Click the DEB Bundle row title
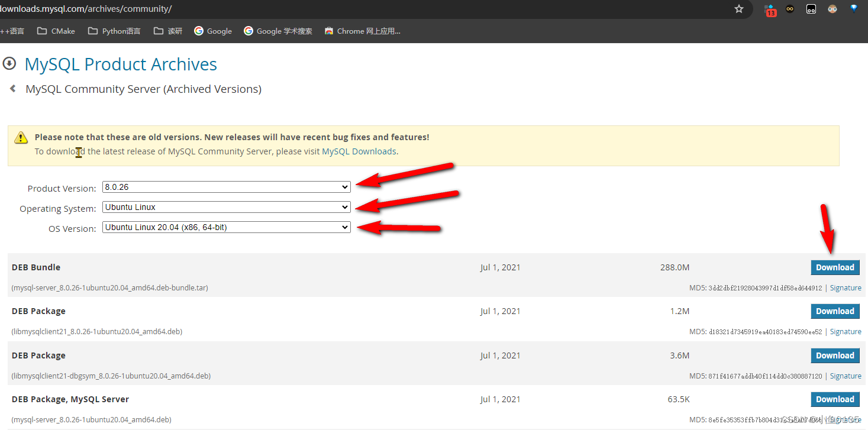 point(36,267)
